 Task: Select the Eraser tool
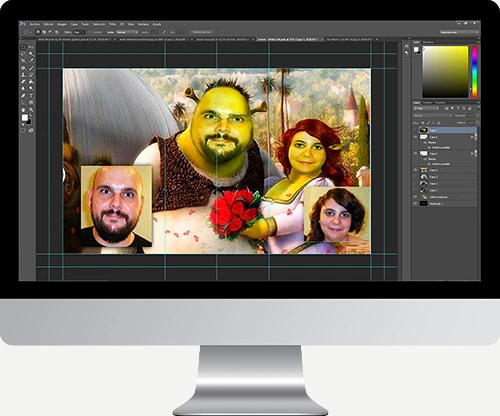tap(23, 82)
